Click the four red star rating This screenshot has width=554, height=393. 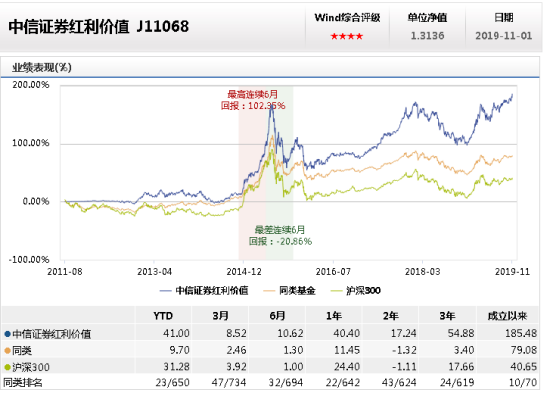click(347, 36)
